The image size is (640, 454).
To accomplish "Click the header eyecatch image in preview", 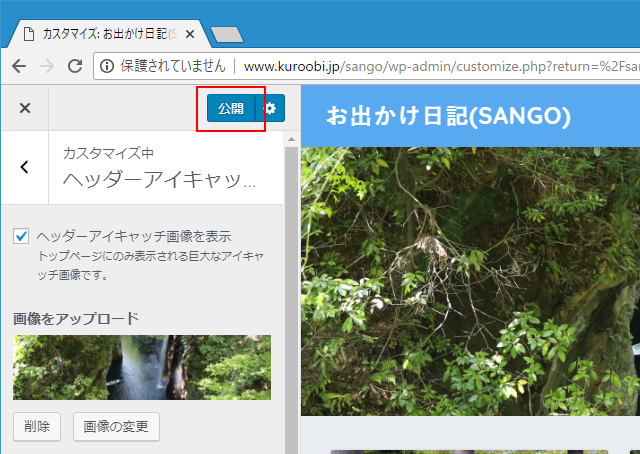I will [x=471, y=281].
